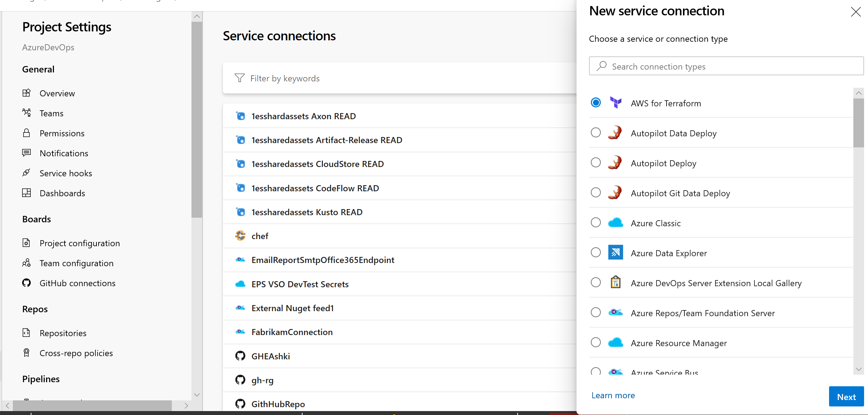Click the Azure DevOps Server Extension icon
Screen dimensions: 868x415
615,283
